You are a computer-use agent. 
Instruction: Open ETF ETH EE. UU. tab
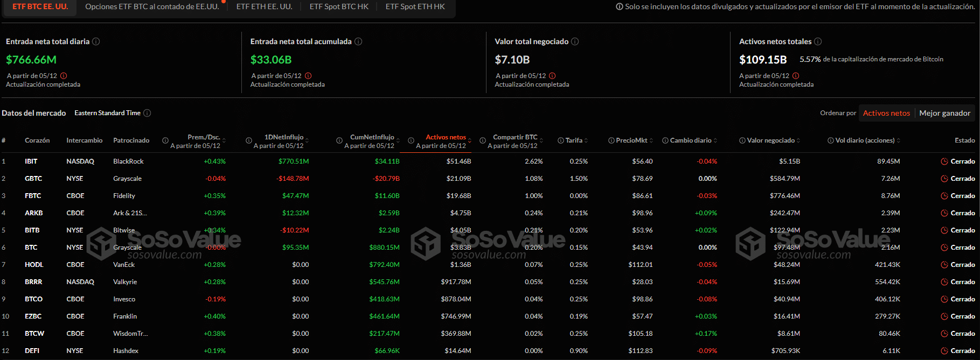pos(264,6)
